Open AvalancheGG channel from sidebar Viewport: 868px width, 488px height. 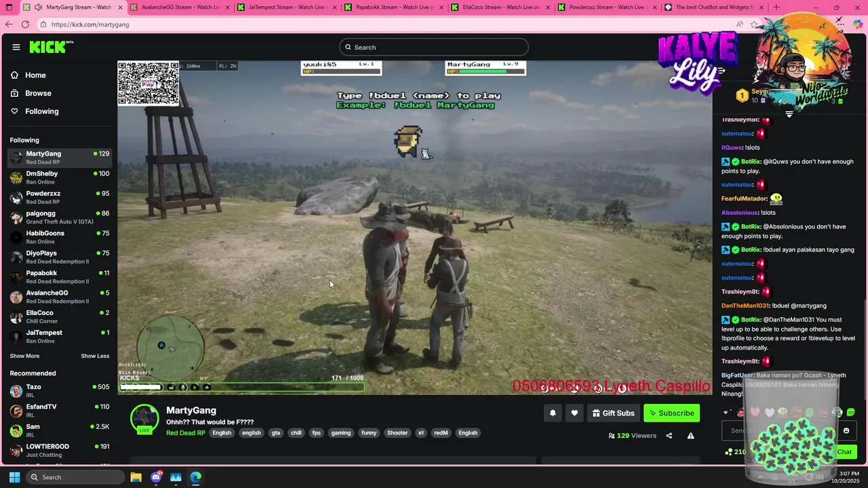pos(59,296)
